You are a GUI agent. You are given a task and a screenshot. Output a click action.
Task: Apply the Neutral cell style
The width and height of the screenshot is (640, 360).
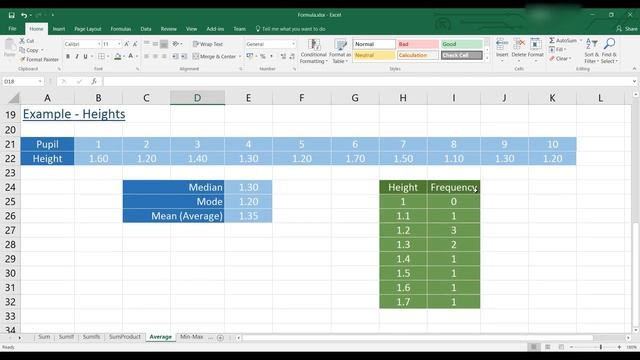[x=374, y=55]
